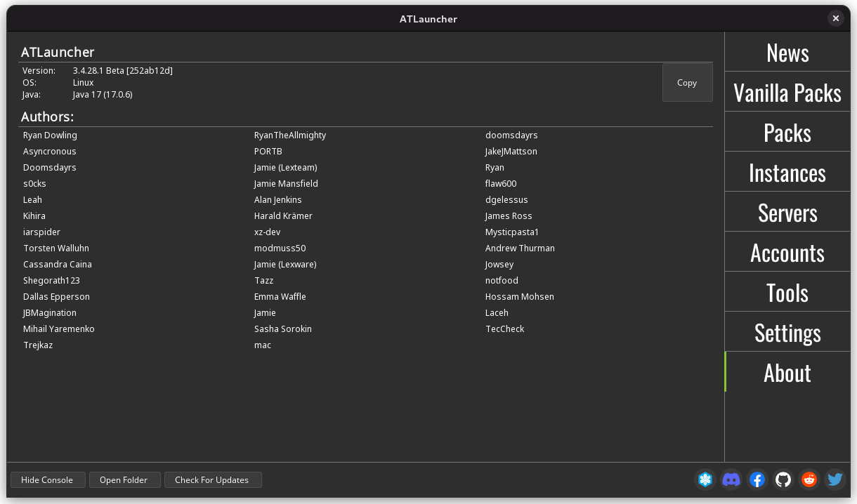Click the Hide Console button
Image resolution: width=857 pixels, height=504 pixels.
(x=48, y=480)
